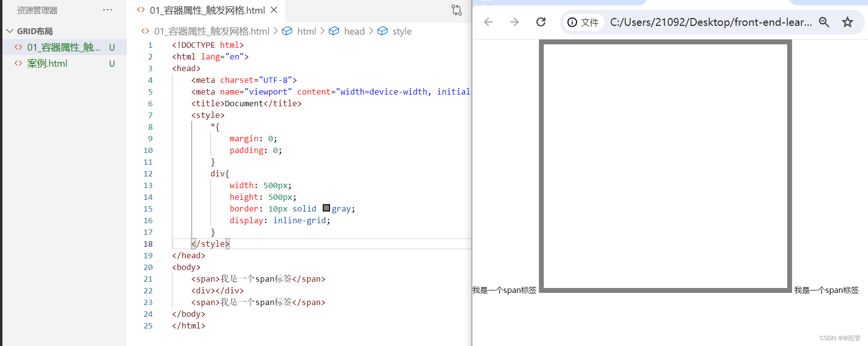Click the file icon on the editor tab
This screenshot has height=346, width=868.
[x=141, y=10]
